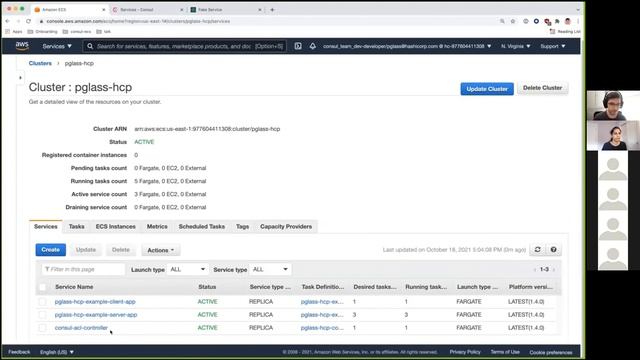Check the consul-acl-controller row checkbox
Screen dimensions: 640x360
pyautogui.click(x=42, y=328)
